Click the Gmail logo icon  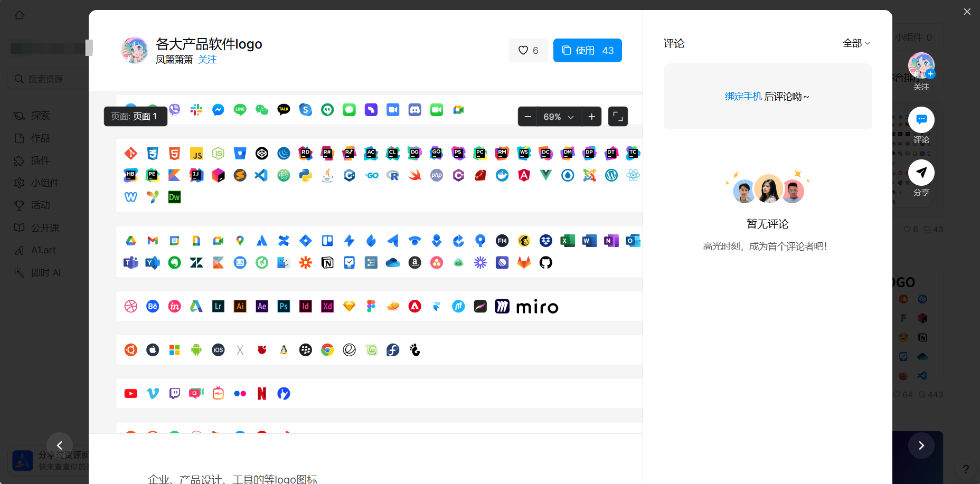tap(153, 241)
